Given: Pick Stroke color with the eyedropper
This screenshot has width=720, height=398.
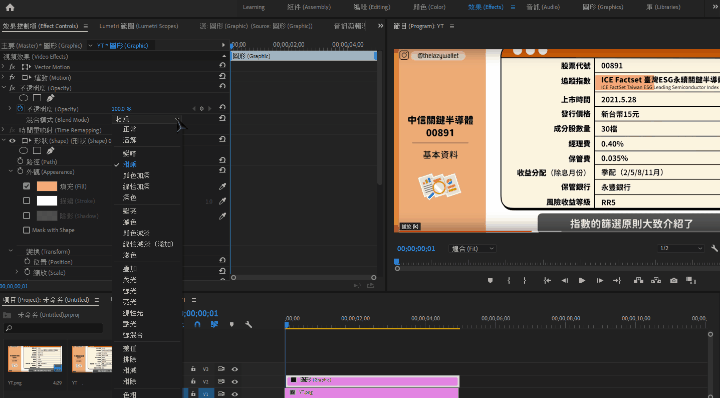Looking at the screenshot, I should point(222,201).
